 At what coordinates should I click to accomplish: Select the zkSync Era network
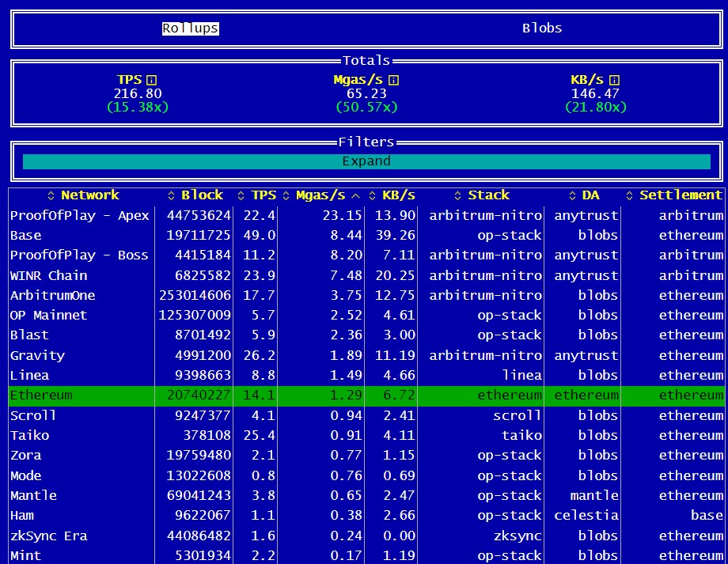[49, 536]
